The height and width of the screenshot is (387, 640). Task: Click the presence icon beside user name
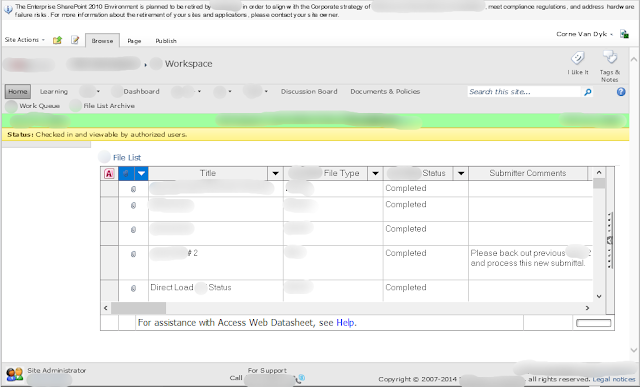point(624,34)
